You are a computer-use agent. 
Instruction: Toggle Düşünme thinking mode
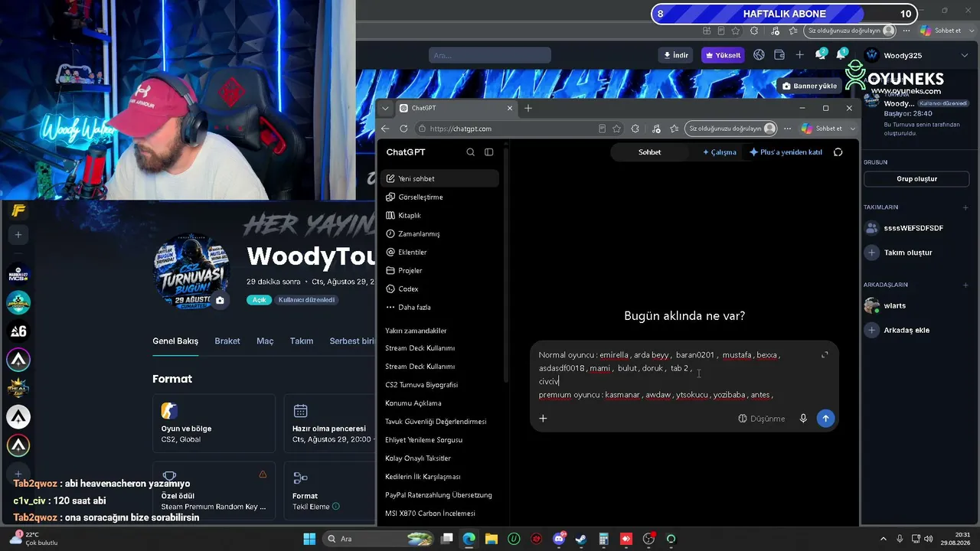coord(762,419)
